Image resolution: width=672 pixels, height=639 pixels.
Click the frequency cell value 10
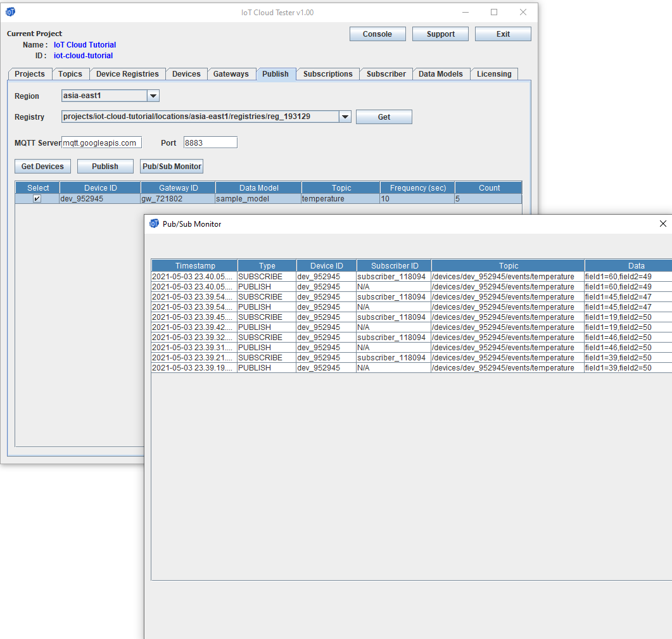pyautogui.click(x=417, y=199)
